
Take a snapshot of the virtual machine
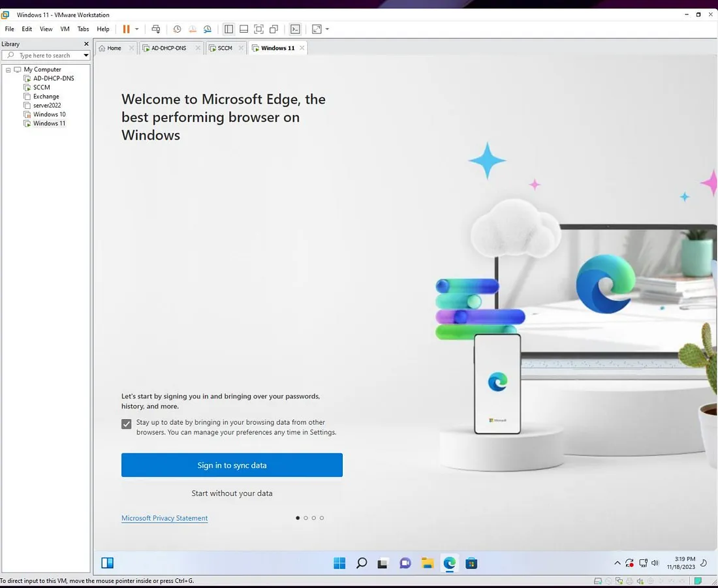pos(178,29)
